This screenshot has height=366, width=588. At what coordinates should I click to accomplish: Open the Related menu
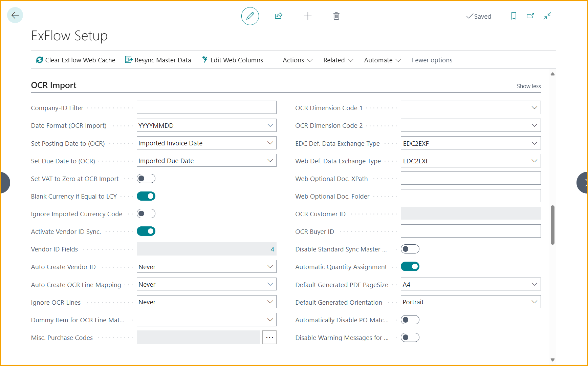click(338, 60)
